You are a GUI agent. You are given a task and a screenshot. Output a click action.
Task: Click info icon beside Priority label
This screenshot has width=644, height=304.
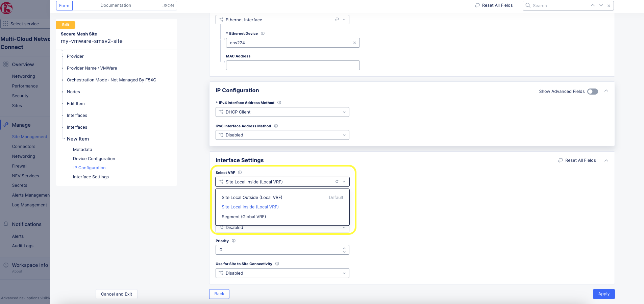233,241
